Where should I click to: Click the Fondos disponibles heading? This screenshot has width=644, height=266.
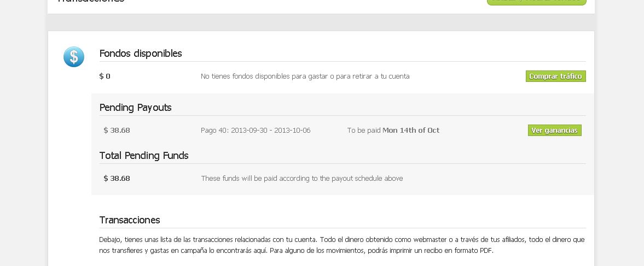click(141, 54)
